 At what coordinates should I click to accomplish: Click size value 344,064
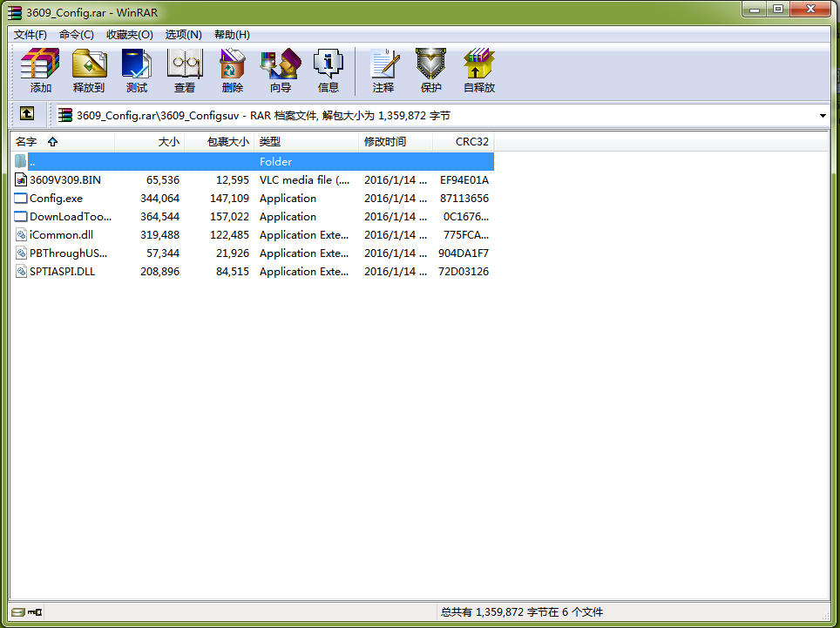[159, 198]
